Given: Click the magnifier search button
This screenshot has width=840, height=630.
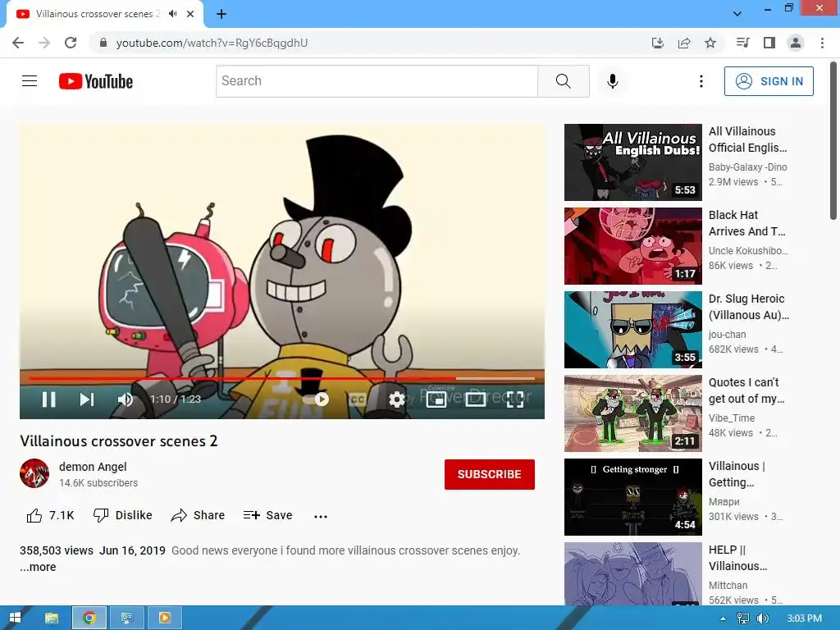Looking at the screenshot, I should (x=563, y=81).
